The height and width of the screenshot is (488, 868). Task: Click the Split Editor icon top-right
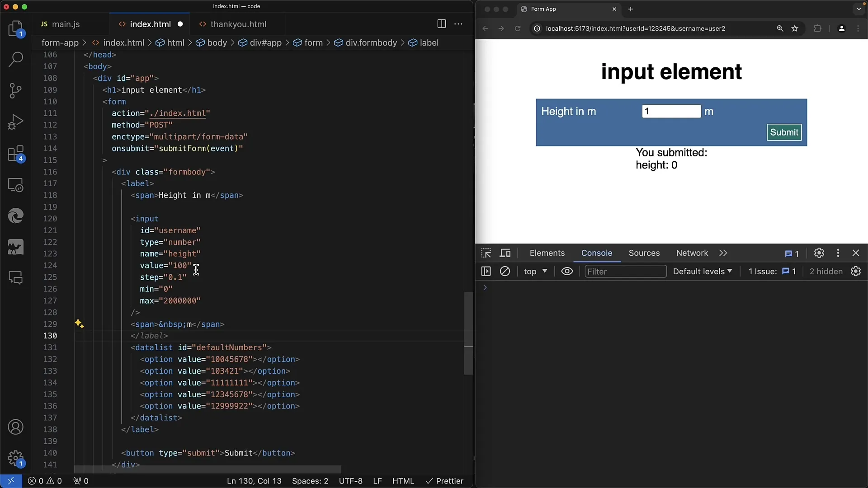pos(442,24)
